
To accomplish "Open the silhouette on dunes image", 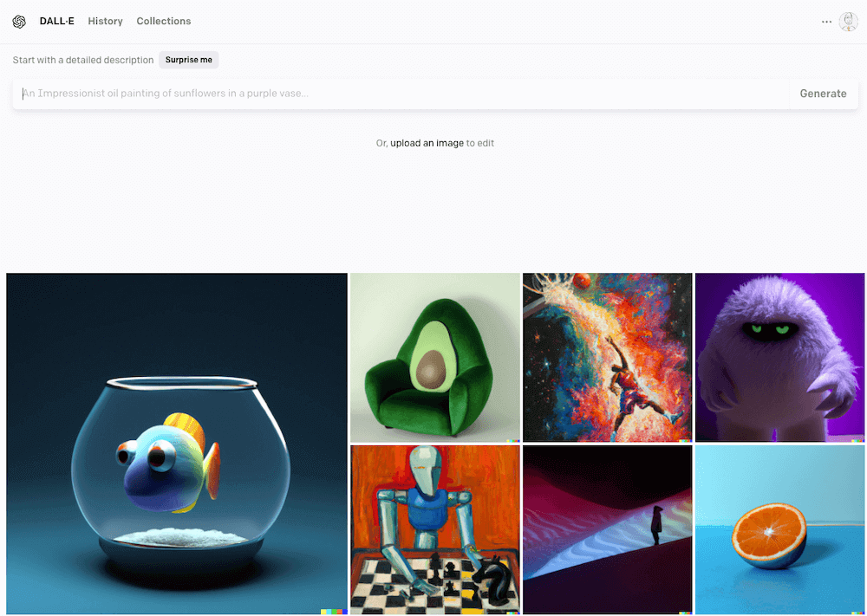I will [x=607, y=530].
